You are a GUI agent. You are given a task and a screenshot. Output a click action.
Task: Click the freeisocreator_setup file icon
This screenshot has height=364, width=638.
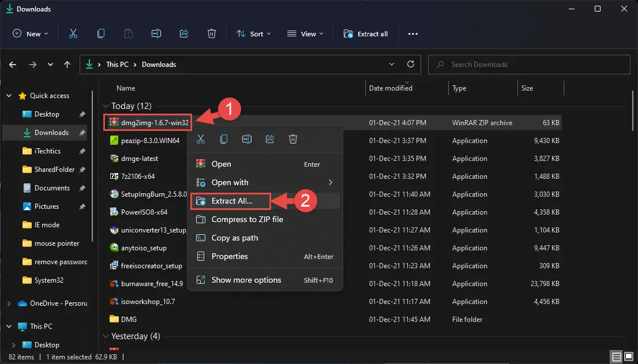pyautogui.click(x=114, y=265)
